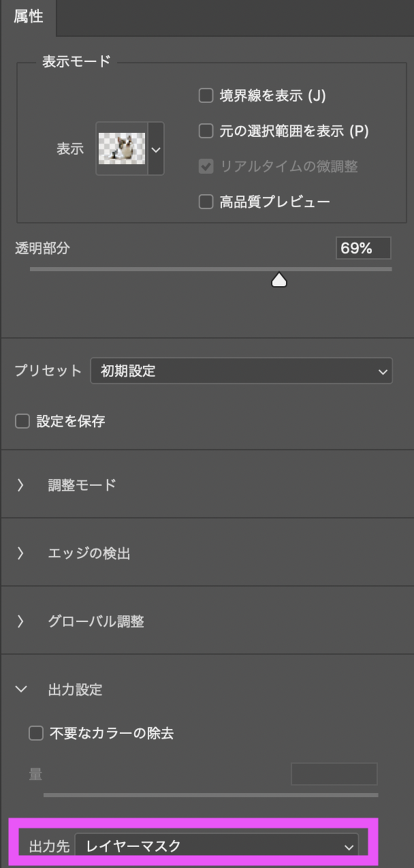Click the 量 amount input field
This screenshot has height=868, width=414.
334,774
